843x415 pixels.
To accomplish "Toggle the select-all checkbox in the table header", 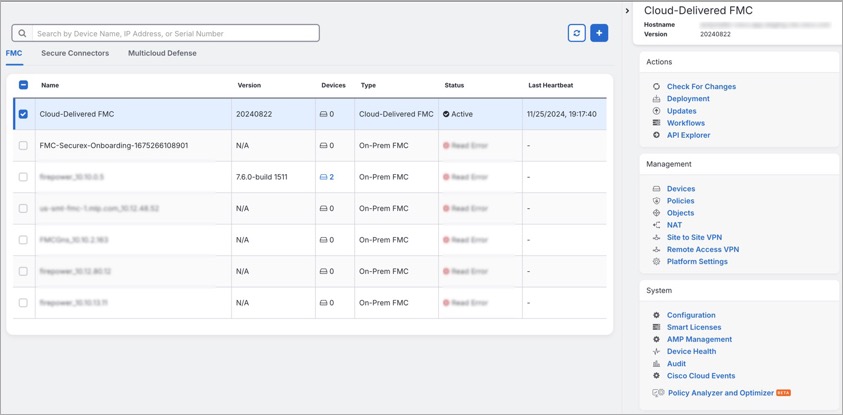I will [x=23, y=85].
